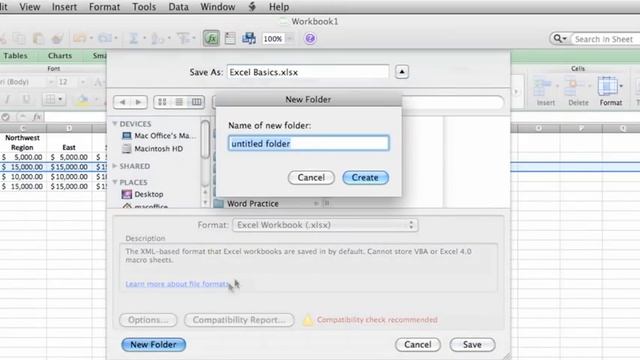Viewport: 640px width, 360px height.
Task: Click the AutoSum sigma icon
Action: click(133, 39)
